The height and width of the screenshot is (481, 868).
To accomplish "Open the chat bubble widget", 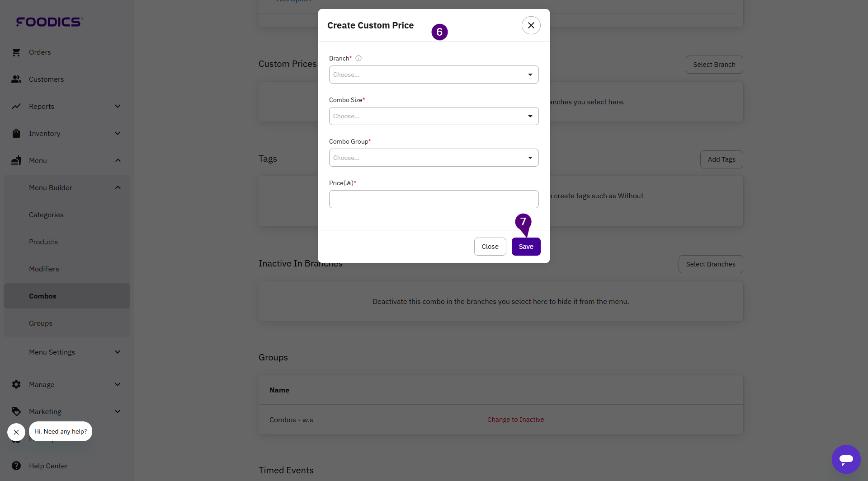I will coord(846,459).
